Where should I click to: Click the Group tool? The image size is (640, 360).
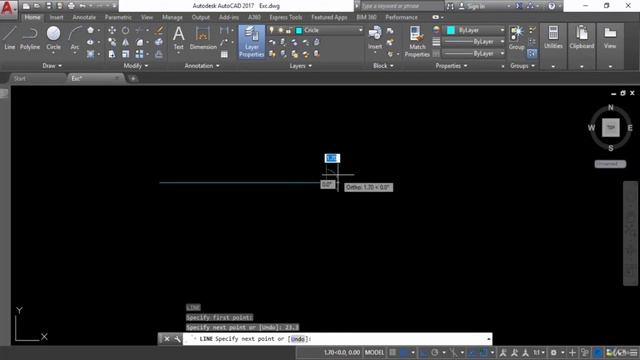coord(517,38)
